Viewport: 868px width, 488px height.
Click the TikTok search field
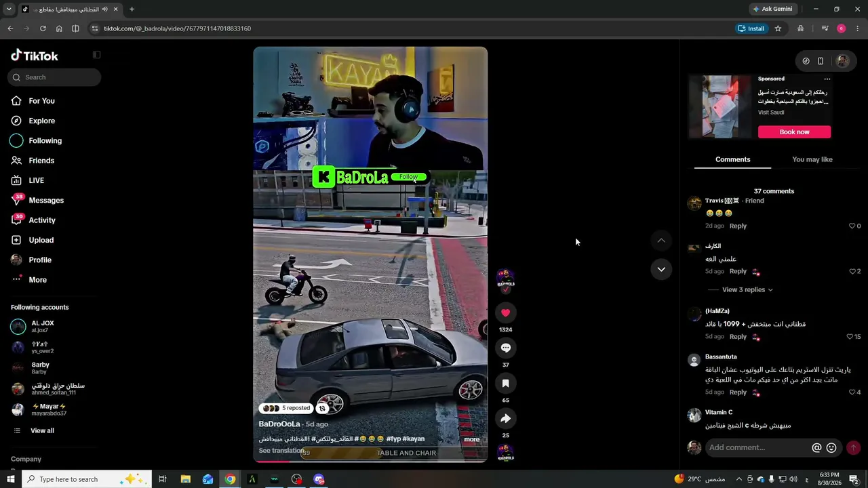click(54, 77)
